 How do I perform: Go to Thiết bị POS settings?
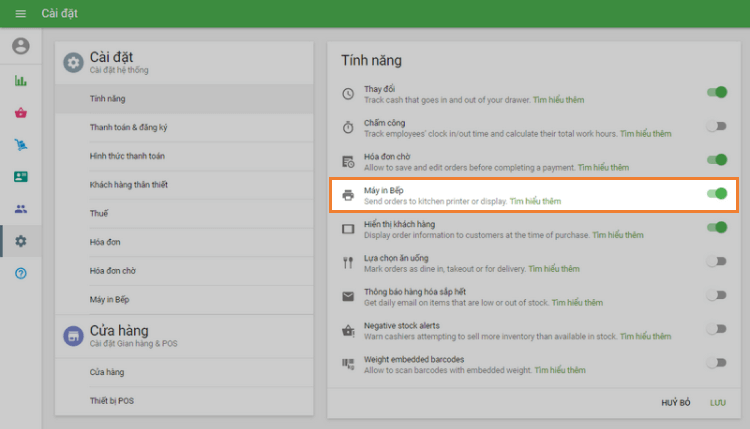pyautogui.click(x=113, y=401)
